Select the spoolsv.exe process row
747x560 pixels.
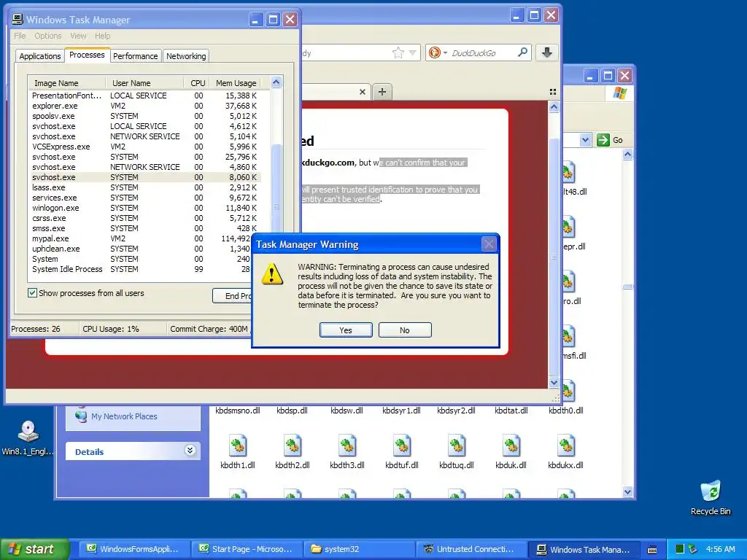pyautogui.click(x=144, y=116)
